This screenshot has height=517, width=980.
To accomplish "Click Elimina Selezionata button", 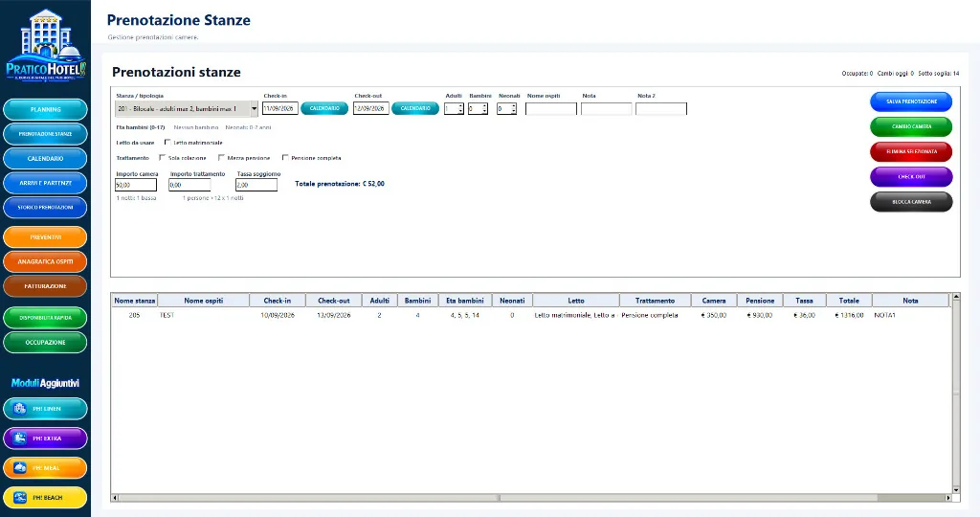I will coord(911,151).
